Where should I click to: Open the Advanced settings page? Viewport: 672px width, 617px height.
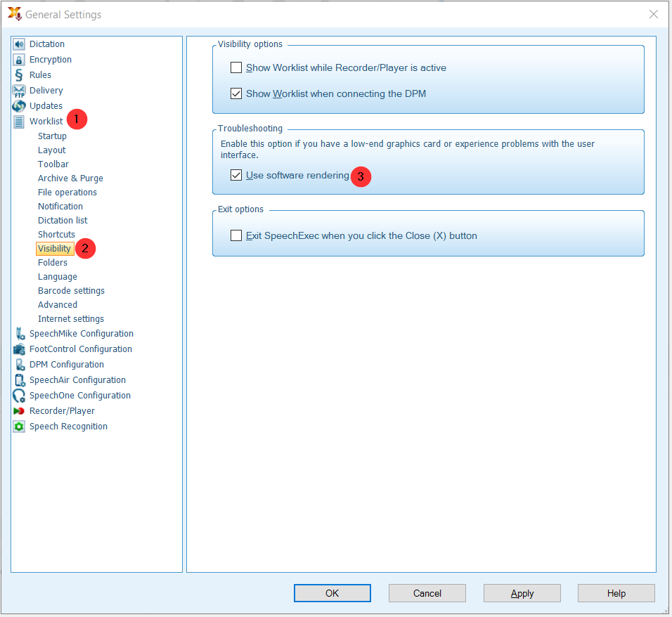click(x=58, y=305)
